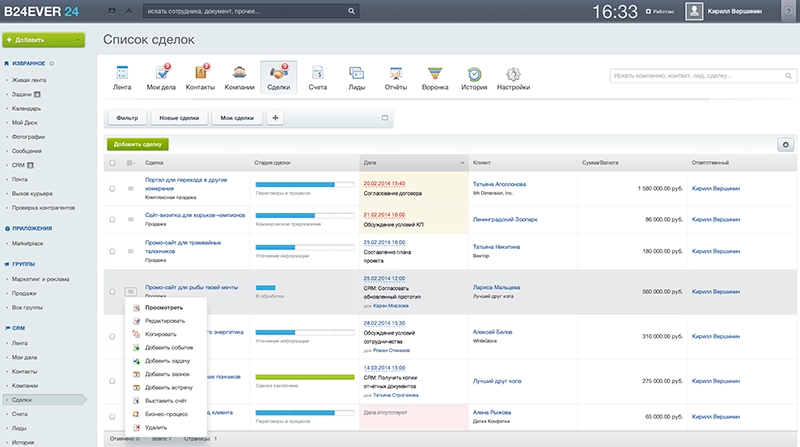Open the Отчёты reports icon

(x=395, y=77)
